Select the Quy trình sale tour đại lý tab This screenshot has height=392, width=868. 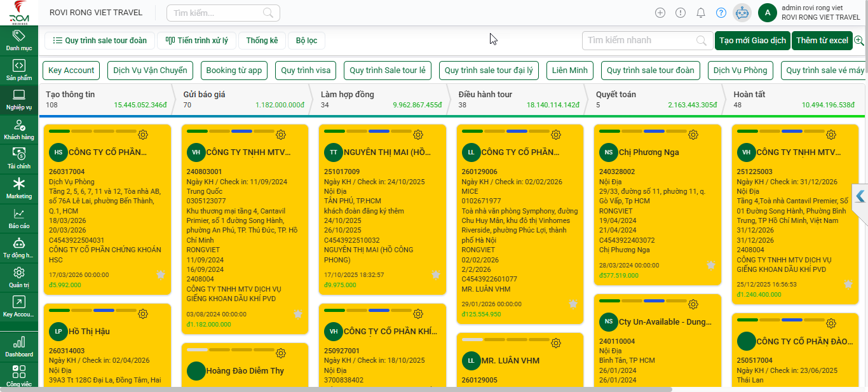pyautogui.click(x=489, y=71)
